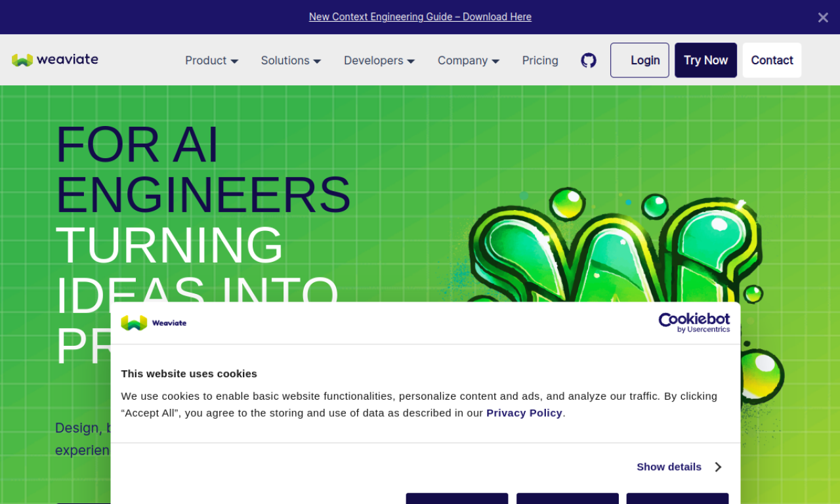Go to the Pricing page
Screen dimensions: 840x504
coord(540,60)
